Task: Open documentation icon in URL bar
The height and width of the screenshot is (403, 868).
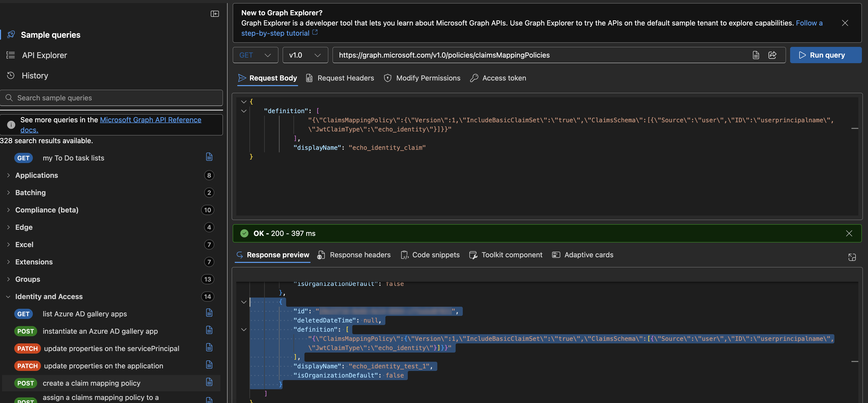Action: pos(756,55)
